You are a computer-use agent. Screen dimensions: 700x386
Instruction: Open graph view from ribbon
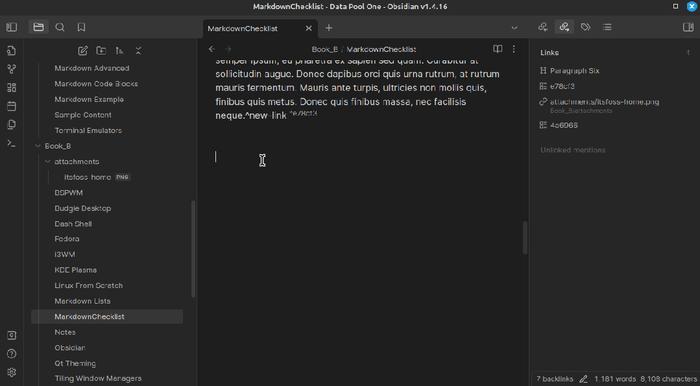12,69
